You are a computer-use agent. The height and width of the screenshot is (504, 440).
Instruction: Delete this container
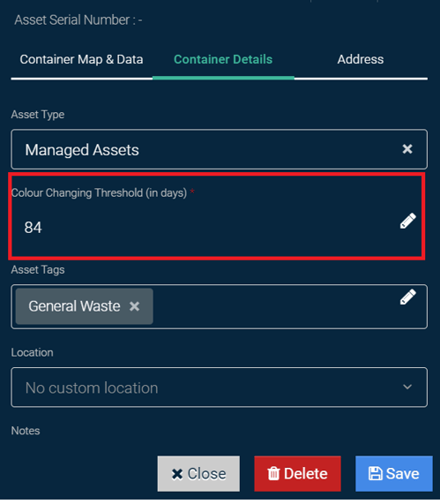(x=297, y=473)
